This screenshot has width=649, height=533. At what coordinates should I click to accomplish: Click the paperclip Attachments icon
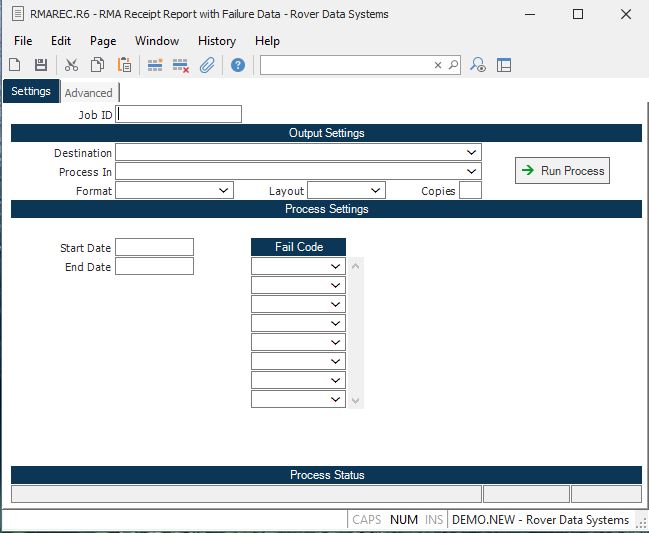coord(207,65)
